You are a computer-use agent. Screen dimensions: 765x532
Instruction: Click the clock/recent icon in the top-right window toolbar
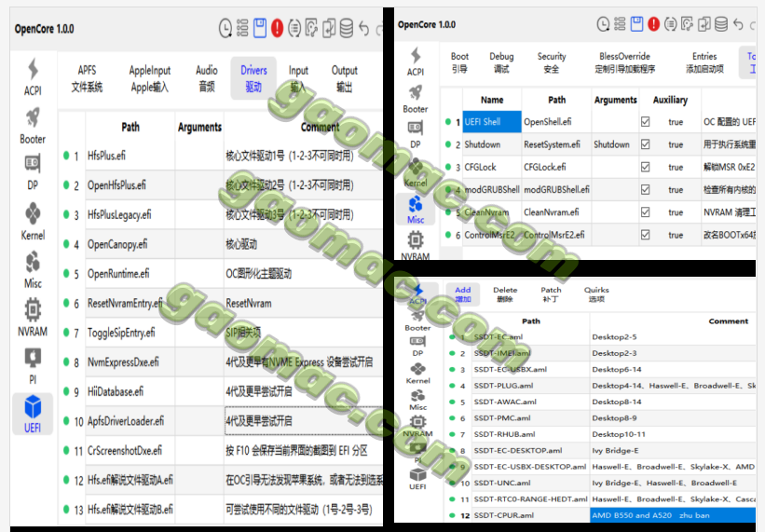pos(604,24)
